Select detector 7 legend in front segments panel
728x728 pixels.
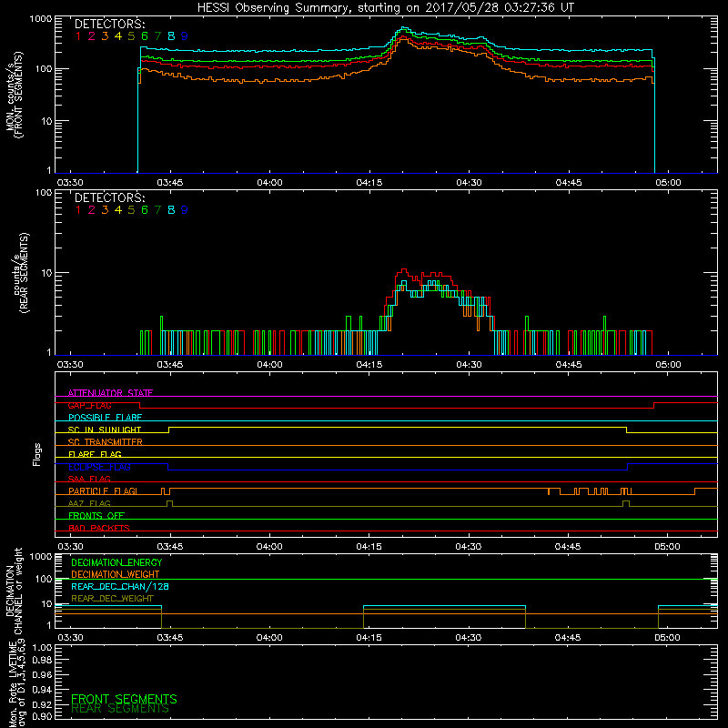pyautogui.click(x=157, y=36)
